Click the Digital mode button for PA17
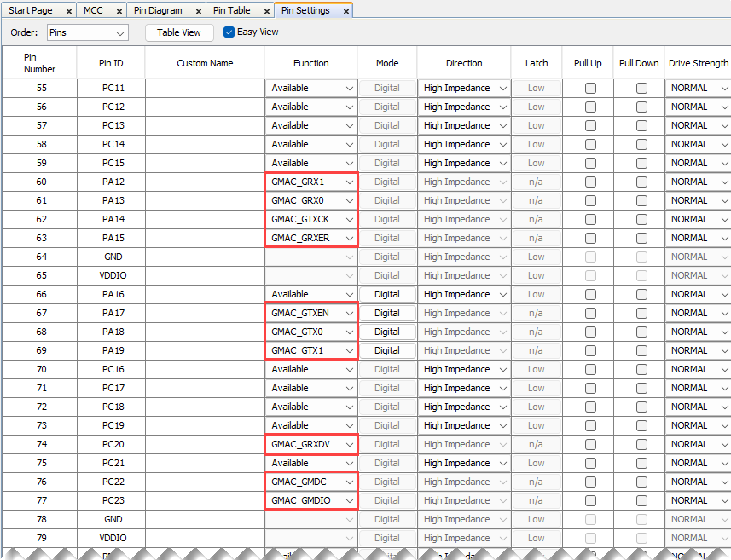The width and height of the screenshot is (731, 560). (387, 314)
